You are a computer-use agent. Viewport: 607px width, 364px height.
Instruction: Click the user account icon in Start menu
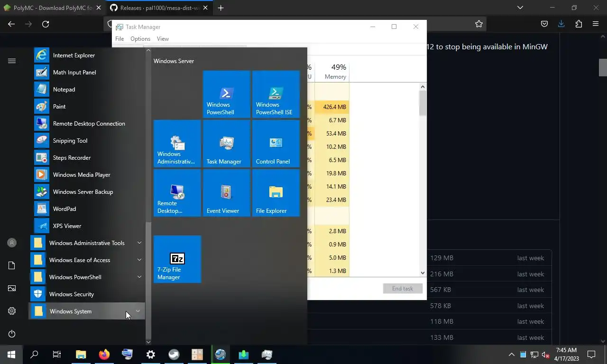pyautogui.click(x=12, y=243)
